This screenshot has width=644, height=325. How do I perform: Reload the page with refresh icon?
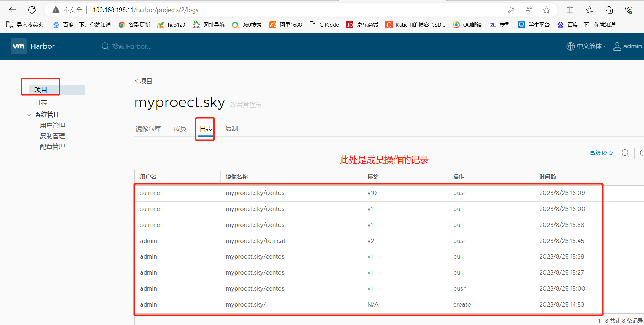(32, 10)
